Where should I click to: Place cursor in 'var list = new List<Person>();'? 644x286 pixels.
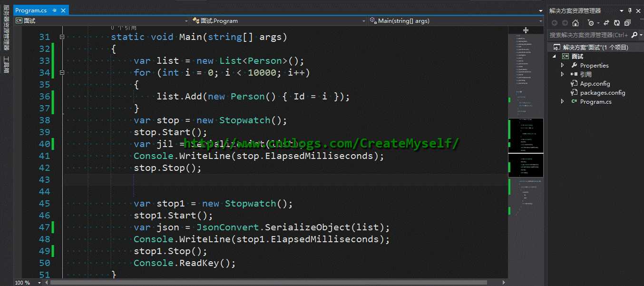(x=218, y=60)
